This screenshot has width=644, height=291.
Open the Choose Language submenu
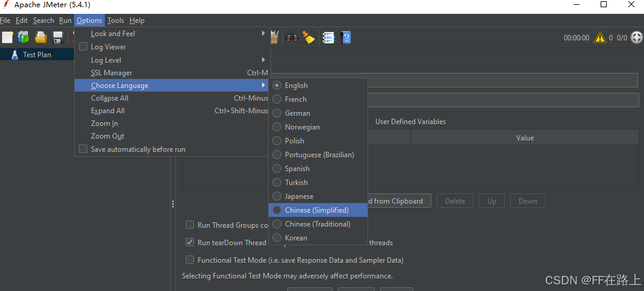172,86
